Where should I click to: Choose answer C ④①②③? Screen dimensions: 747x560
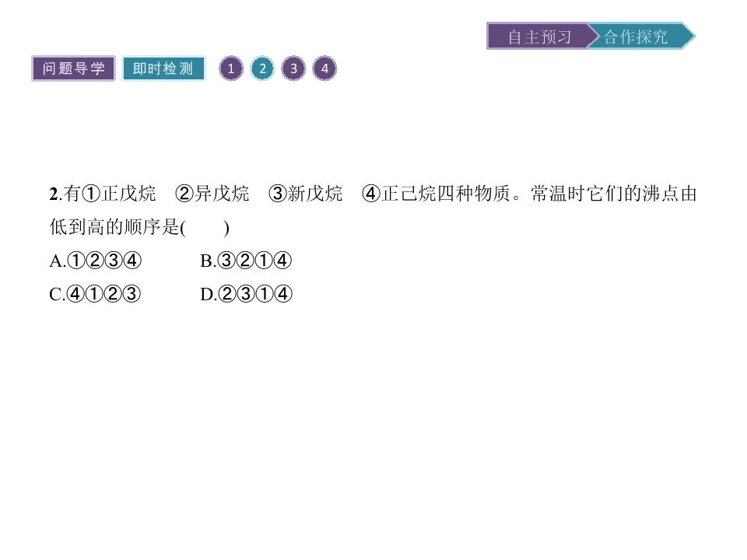(x=95, y=294)
